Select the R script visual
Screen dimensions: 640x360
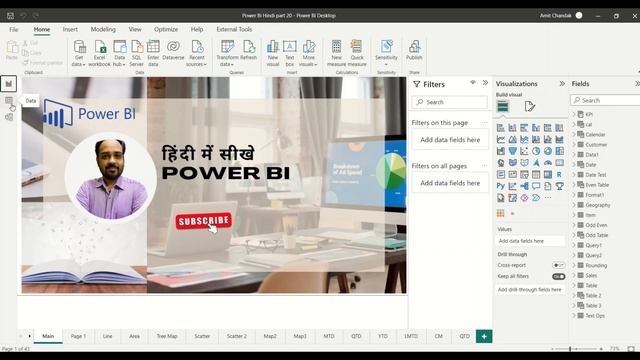pyautogui.click(x=560, y=175)
